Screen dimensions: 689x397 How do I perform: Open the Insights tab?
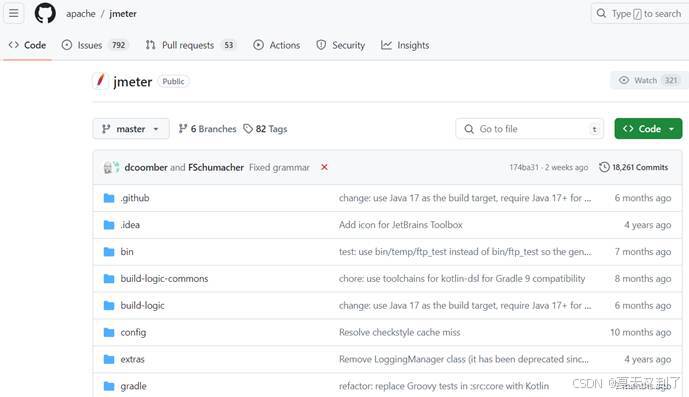[x=405, y=45]
